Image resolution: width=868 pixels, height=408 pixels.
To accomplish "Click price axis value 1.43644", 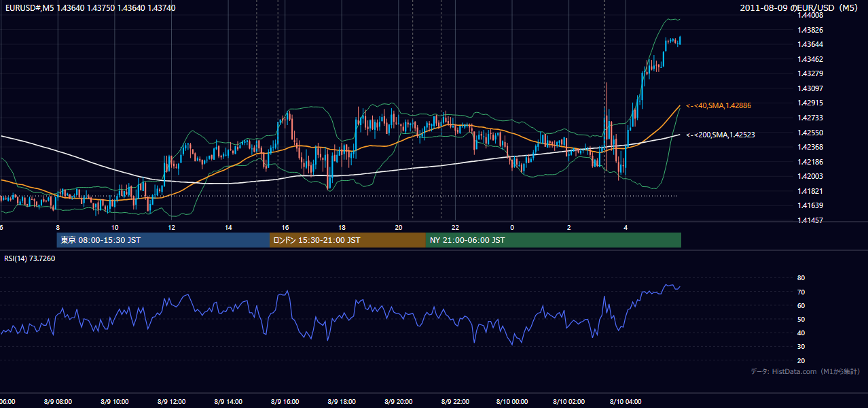I will tap(810, 44).
